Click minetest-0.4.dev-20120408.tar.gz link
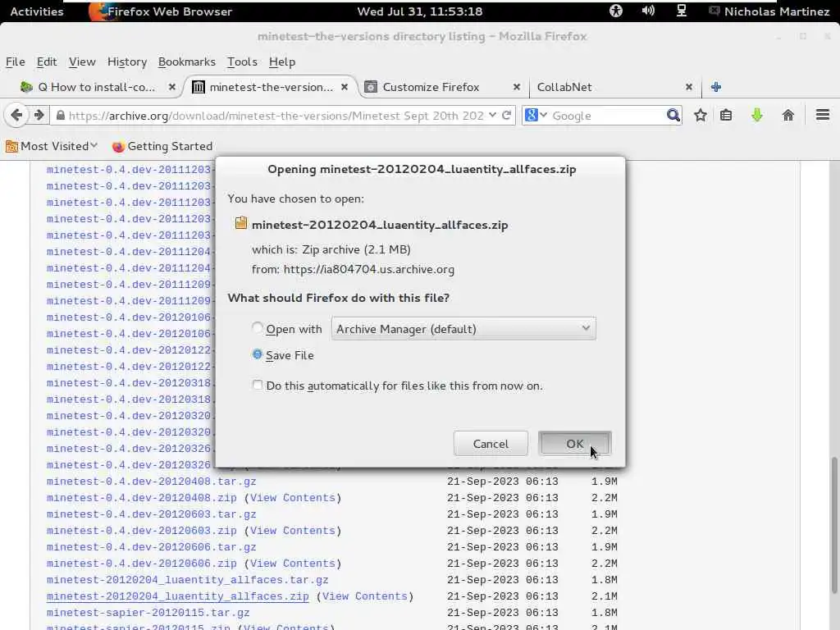 [151, 481]
